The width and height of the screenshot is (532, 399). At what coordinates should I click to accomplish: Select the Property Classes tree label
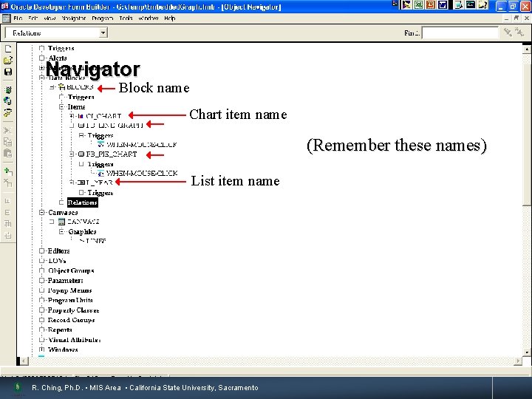pos(73,310)
